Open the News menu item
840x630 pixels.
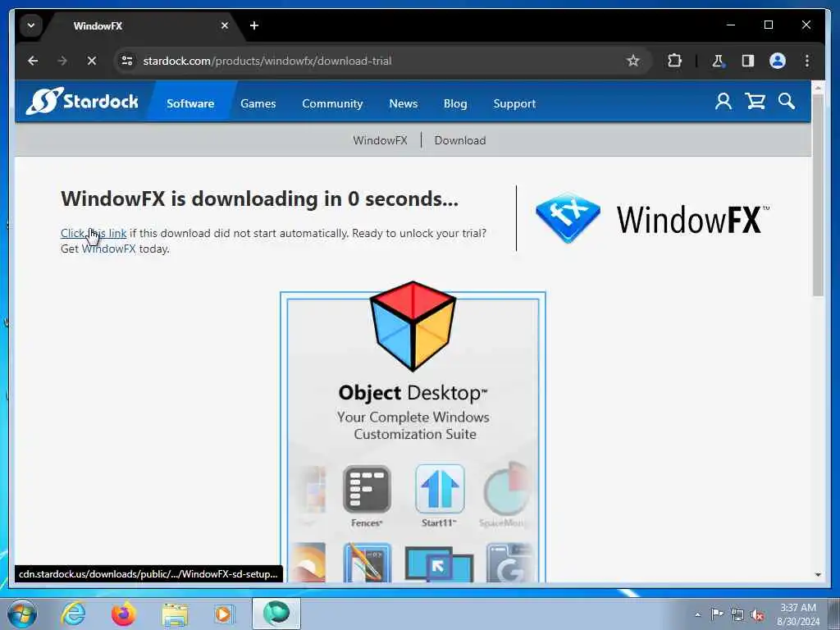(x=404, y=103)
